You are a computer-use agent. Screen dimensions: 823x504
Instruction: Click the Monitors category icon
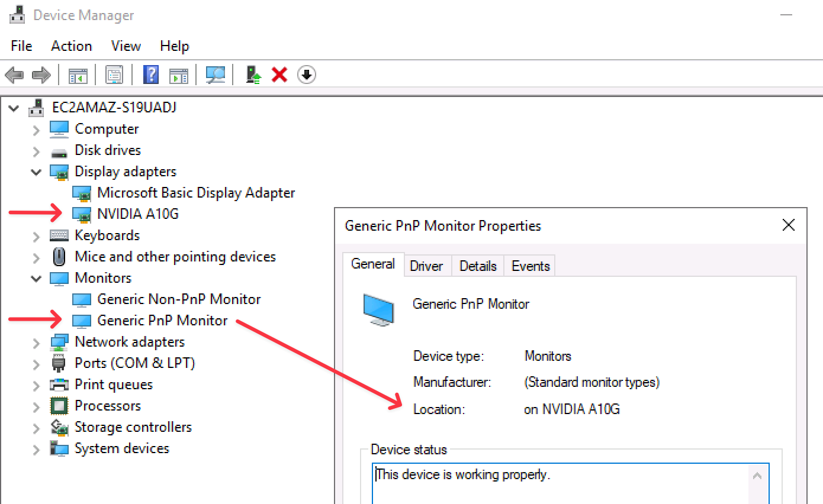click(x=59, y=278)
